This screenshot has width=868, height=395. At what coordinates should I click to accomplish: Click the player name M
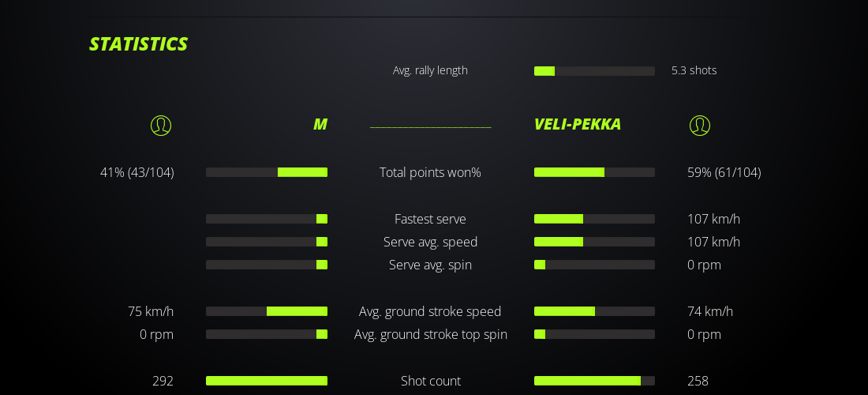click(320, 124)
